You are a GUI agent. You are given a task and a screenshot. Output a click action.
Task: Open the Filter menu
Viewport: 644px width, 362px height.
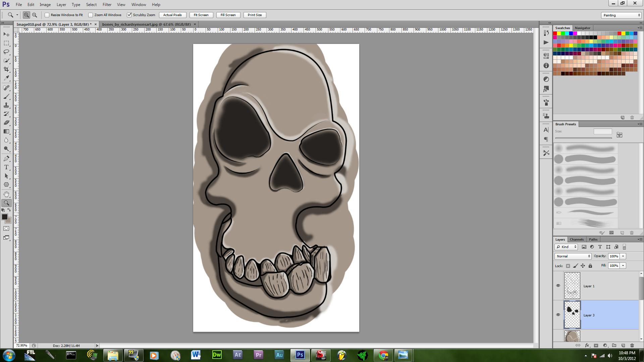tap(107, 5)
